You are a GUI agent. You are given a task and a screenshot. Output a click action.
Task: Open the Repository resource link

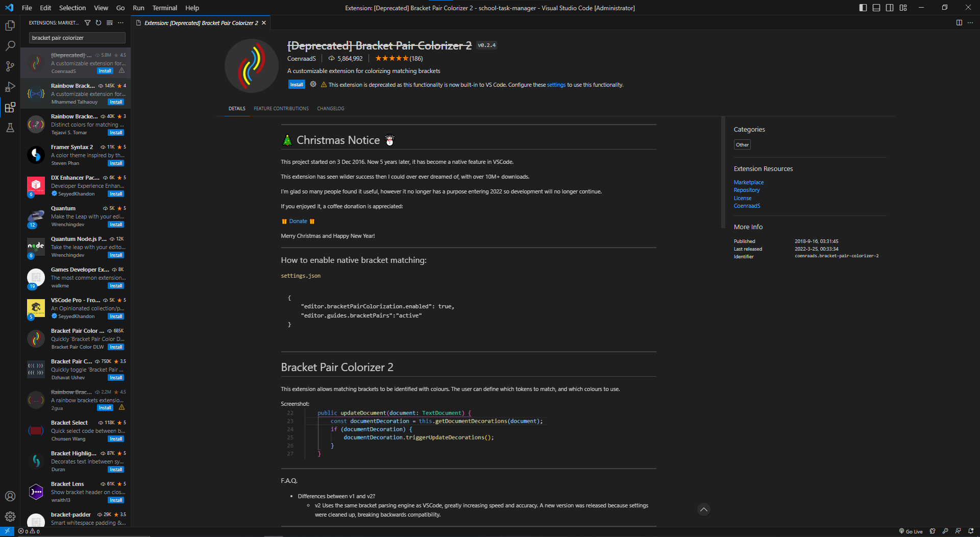[747, 190]
